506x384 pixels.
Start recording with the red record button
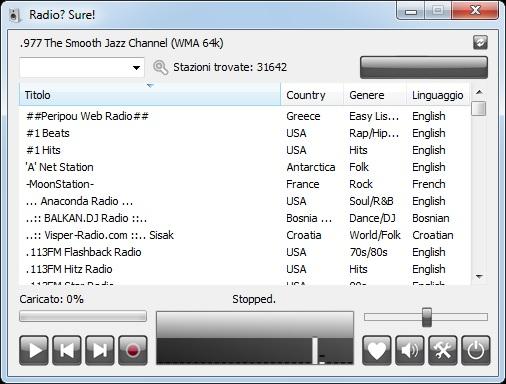point(133,350)
